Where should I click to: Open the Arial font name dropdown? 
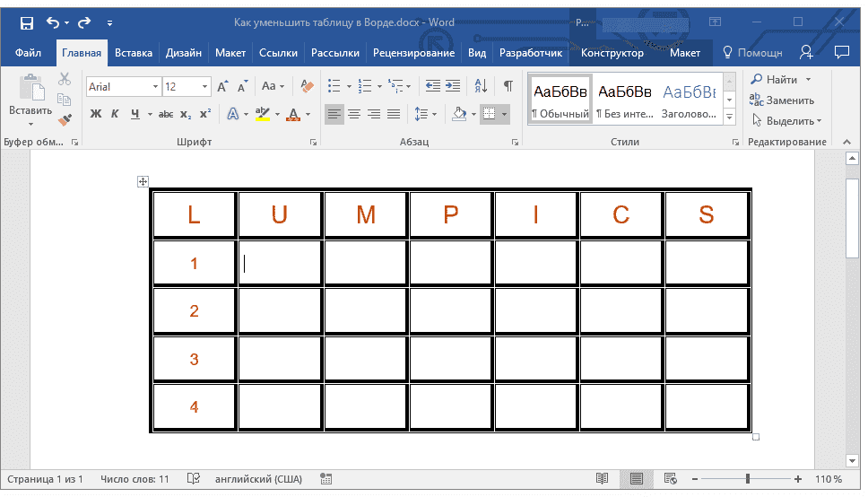156,87
